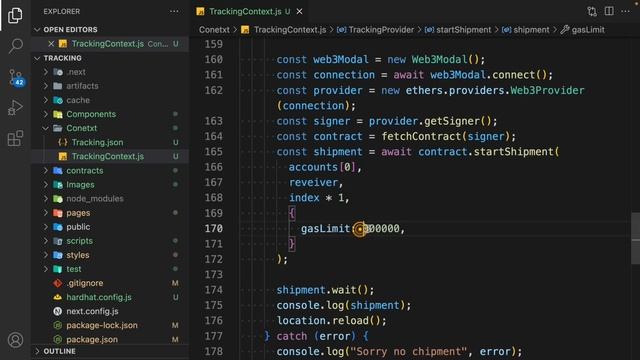Click on 'index * 1,' argument
This screenshot has width=640, height=360.
coord(319,198)
